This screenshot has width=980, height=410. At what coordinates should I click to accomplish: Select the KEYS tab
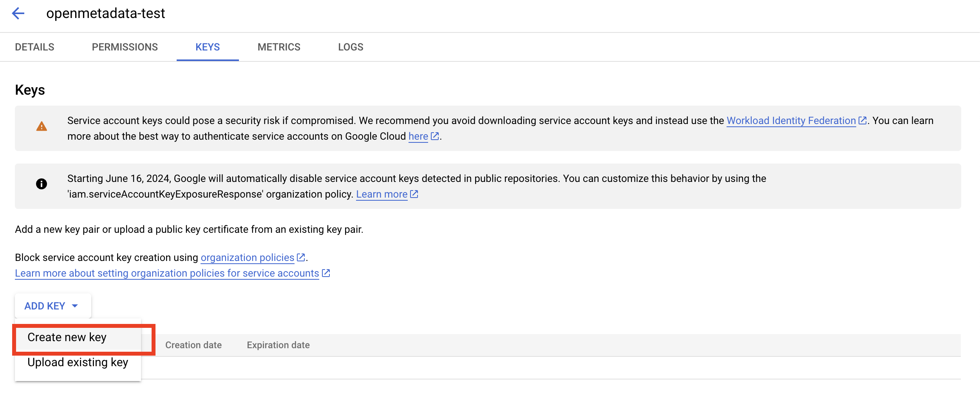point(208,47)
